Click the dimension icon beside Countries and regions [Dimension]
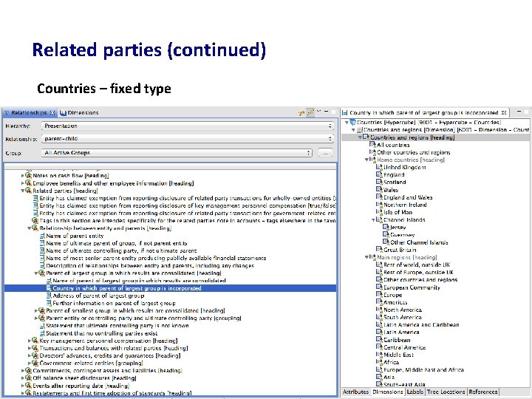This screenshot has height=399, width=532. coord(360,130)
